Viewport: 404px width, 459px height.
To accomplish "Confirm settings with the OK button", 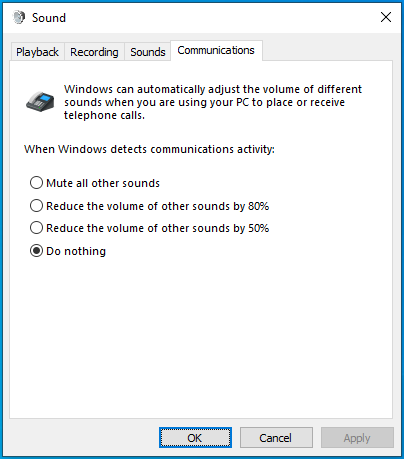I will pyautogui.click(x=195, y=438).
